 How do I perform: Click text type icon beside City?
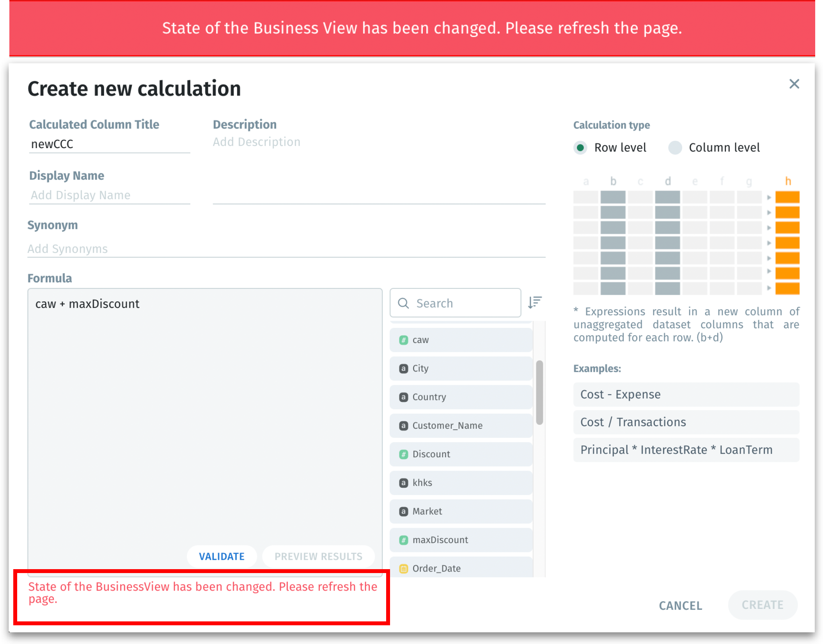(x=404, y=368)
